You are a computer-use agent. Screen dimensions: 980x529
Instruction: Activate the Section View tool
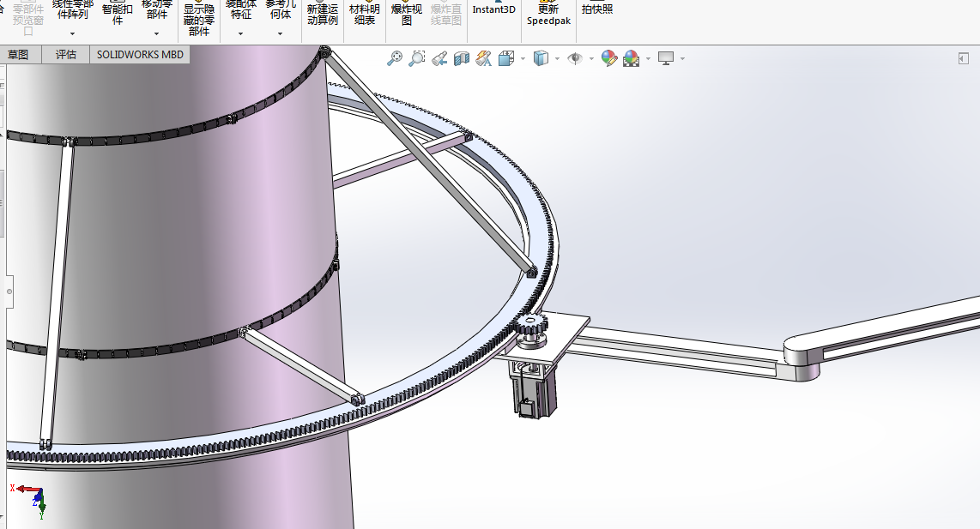click(462, 58)
